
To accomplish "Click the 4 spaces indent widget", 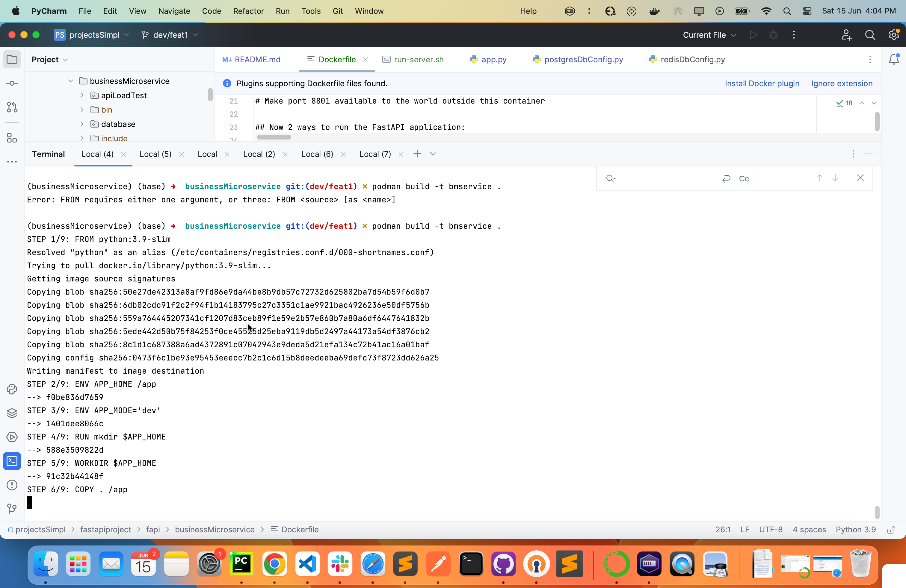I will point(809,530).
